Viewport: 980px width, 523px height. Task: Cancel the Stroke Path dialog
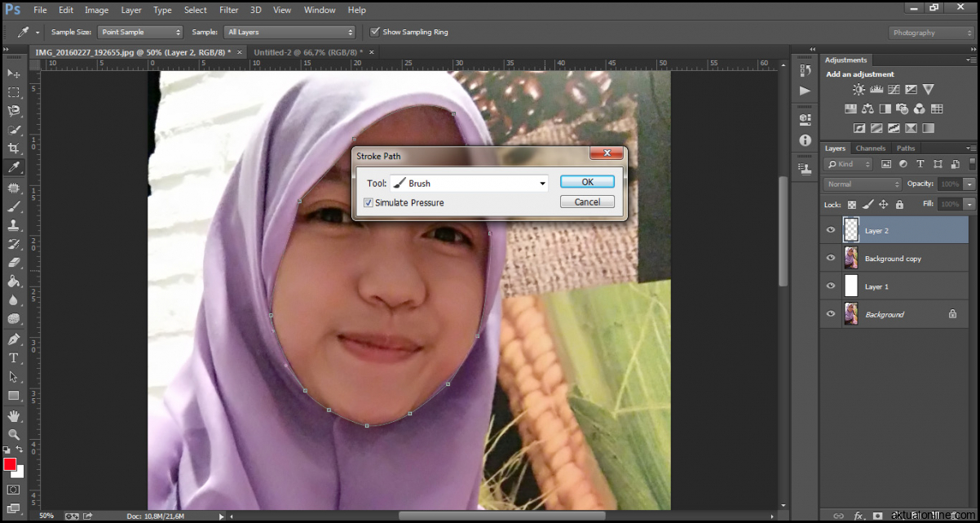[587, 202]
